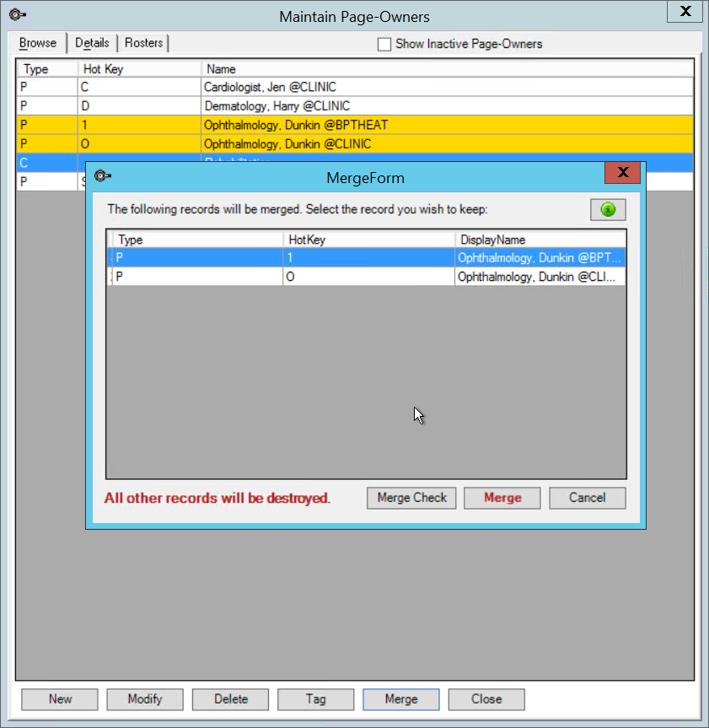709x728 pixels.
Task: Select the Ophthalmology, Dunkin @CLI... record to keep
Action: point(367,277)
